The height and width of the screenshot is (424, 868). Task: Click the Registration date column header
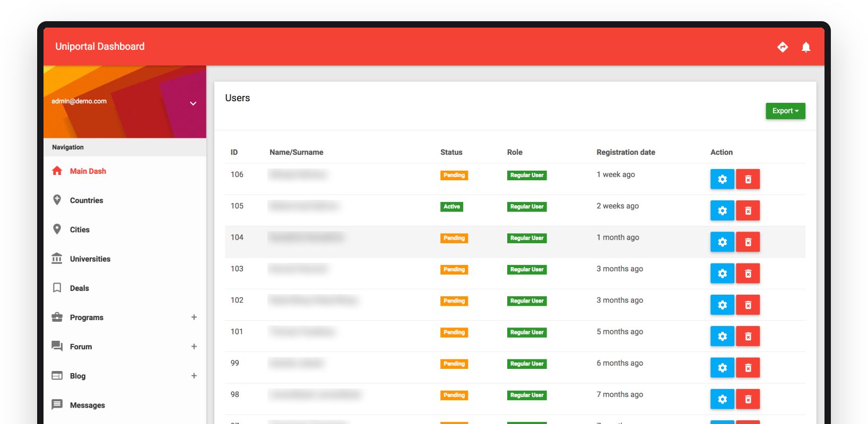tap(626, 152)
